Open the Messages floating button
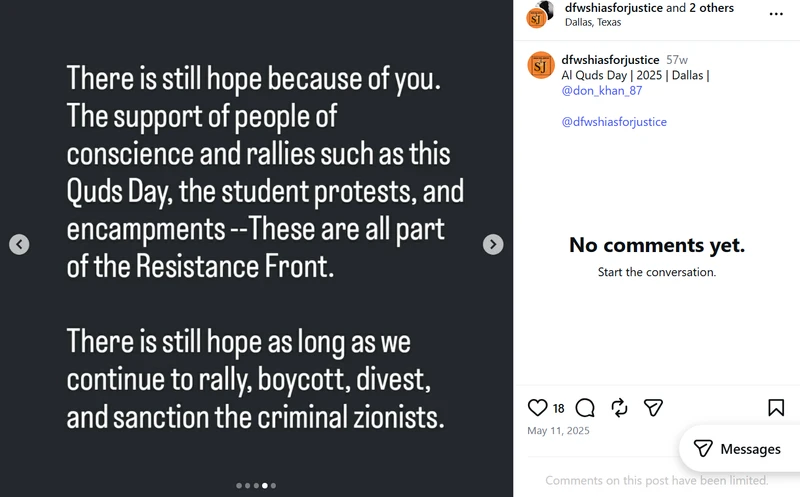The image size is (800, 497). [737, 449]
